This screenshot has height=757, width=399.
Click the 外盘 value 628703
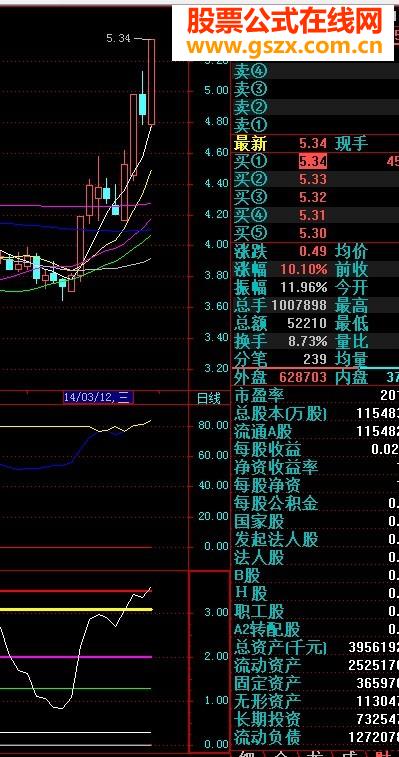[x=303, y=377]
